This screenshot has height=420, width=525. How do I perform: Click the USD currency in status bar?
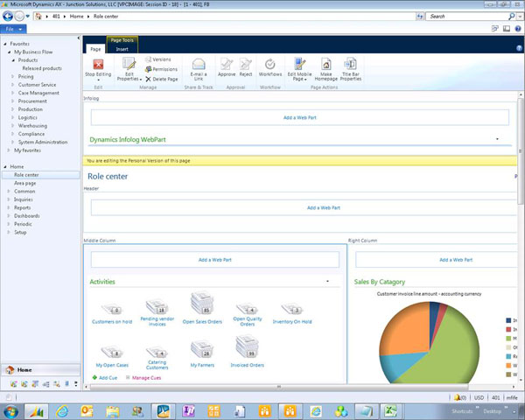pyautogui.click(x=479, y=397)
